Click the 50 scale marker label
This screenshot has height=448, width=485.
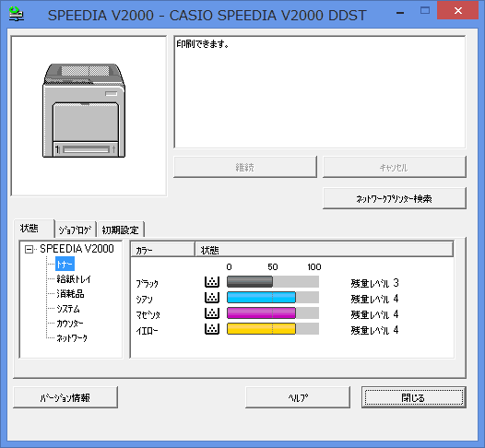click(x=273, y=266)
